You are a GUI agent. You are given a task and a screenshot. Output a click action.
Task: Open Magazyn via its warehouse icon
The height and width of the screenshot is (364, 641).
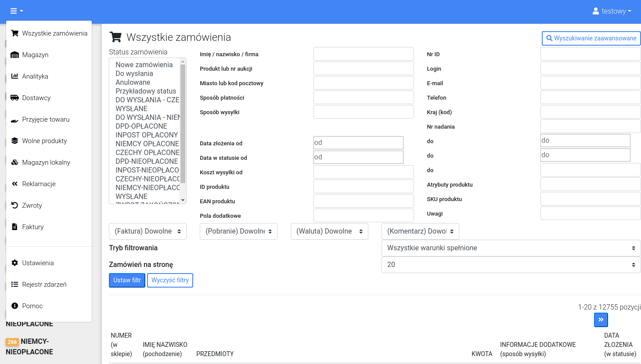tap(14, 55)
